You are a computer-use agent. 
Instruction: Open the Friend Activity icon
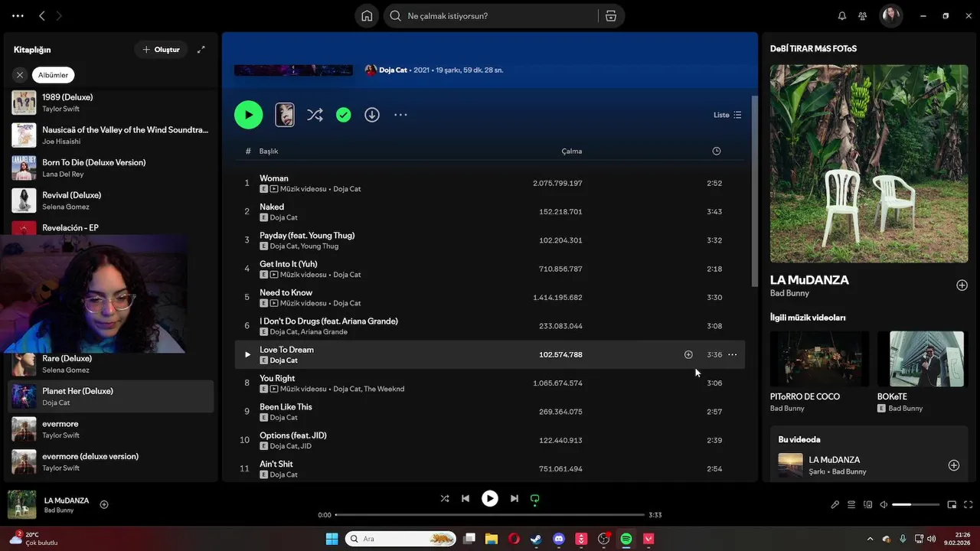tap(863, 16)
